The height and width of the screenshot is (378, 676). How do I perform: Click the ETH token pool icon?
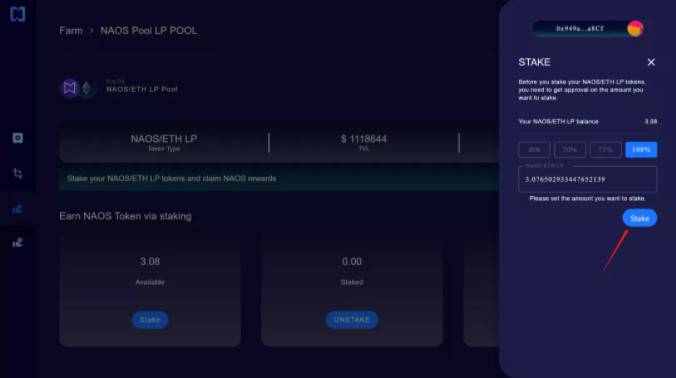pos(87,88)
